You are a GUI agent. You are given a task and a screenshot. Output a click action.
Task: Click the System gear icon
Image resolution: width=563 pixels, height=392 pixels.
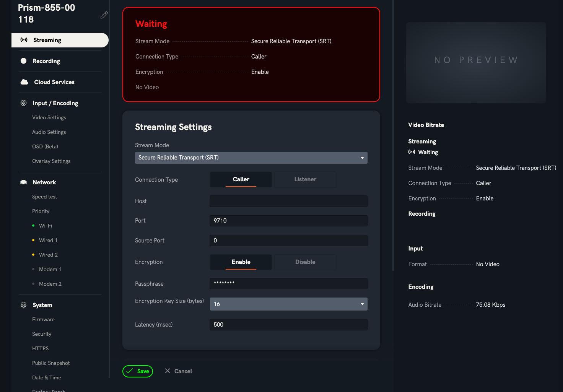click(24, 305)
